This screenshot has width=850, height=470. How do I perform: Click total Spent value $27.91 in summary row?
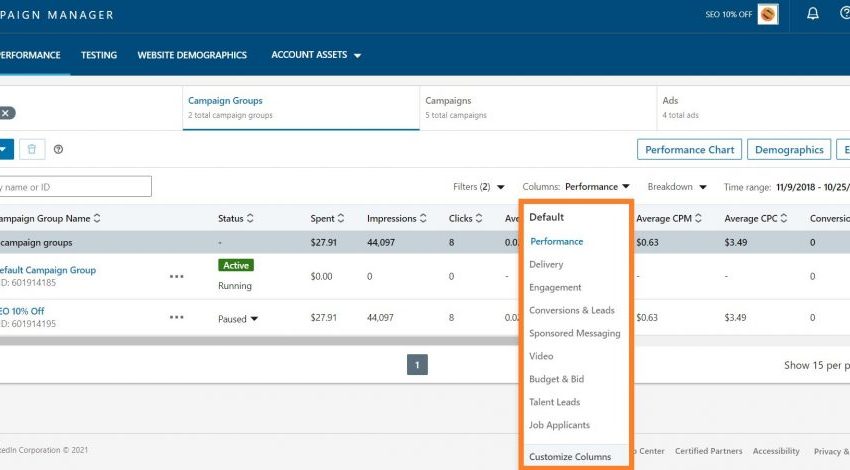click(x=324, y=242)
